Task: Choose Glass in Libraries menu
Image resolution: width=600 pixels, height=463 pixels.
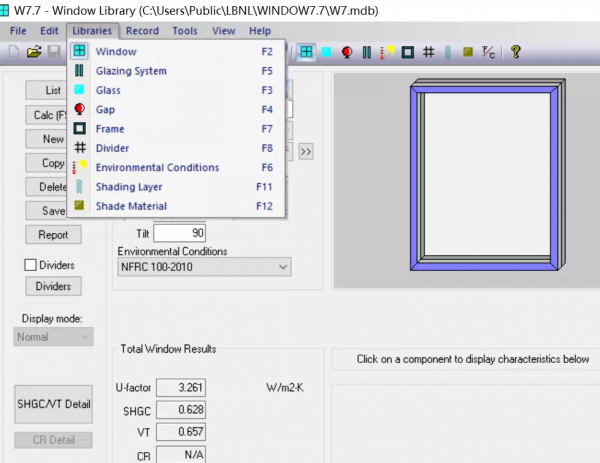Action: tap(176, 90)
